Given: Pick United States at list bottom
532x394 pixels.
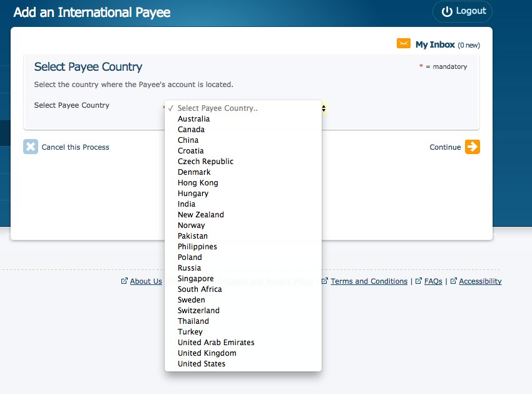Looking at the screenshot, I should (x=243, y=363).
